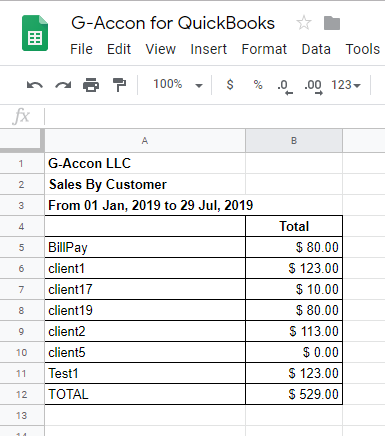Star the G-Accon for QuickBooks document
The image size is (385, 436).
point(304,23)
